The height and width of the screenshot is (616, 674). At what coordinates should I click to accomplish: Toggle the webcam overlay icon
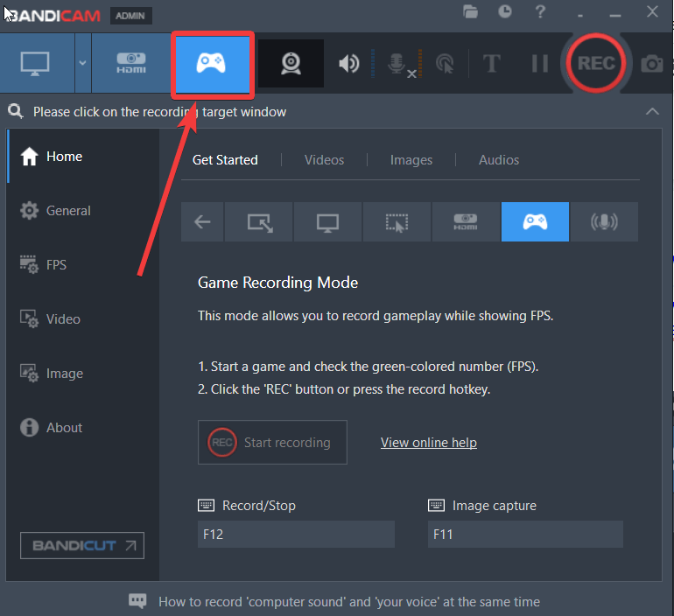point(291,64)
